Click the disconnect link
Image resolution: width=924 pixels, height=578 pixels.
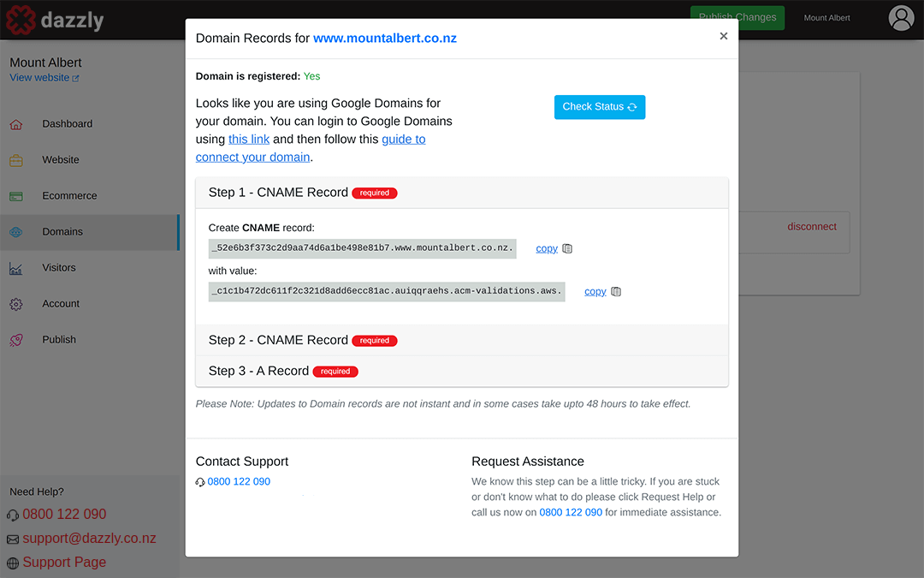pos(811,226)
